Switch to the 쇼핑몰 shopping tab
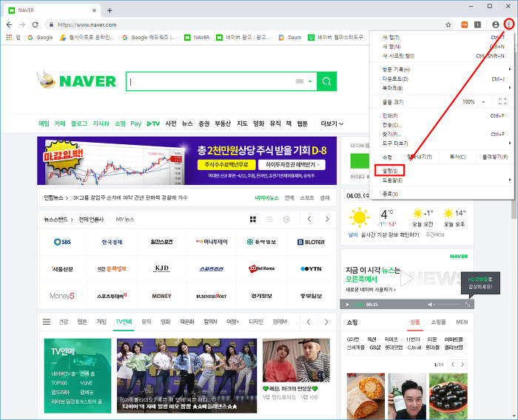Viewport: 518px width, 420px height. [x=438, y=322]
